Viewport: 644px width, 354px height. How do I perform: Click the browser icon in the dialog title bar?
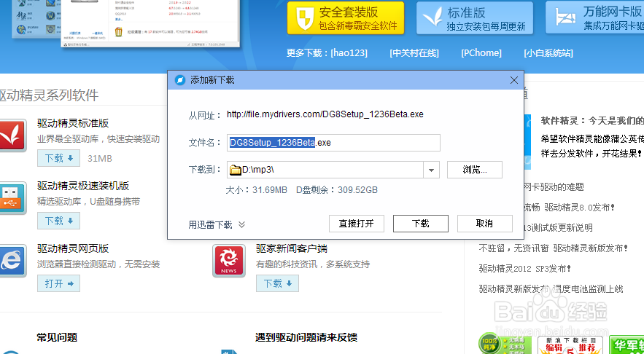click(180, 80)
